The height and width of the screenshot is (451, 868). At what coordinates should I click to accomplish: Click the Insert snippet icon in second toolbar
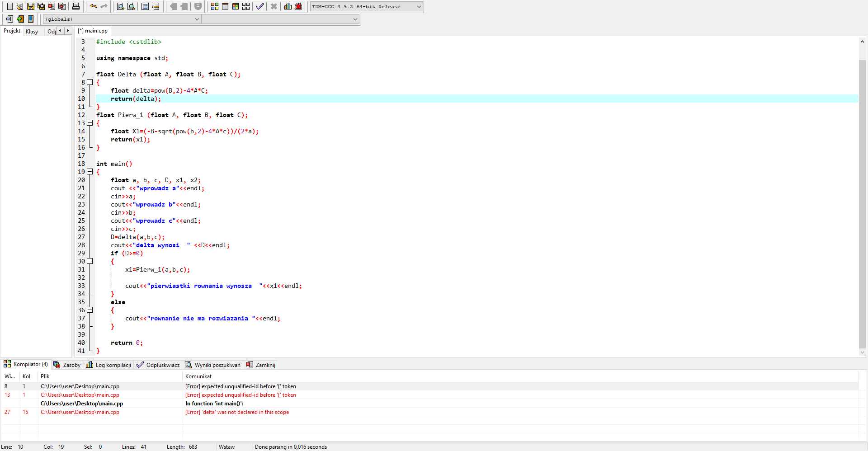[x=9, y=19]
